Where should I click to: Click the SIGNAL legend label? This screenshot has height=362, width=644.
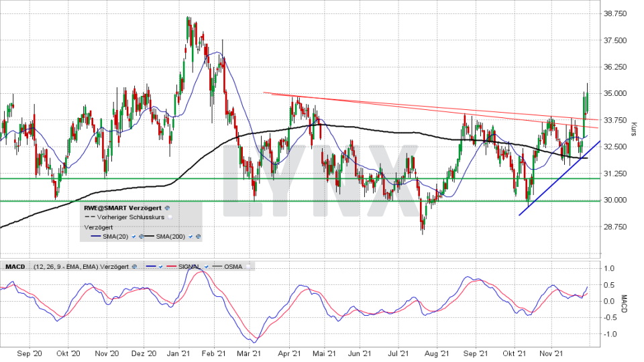point(190,267)
